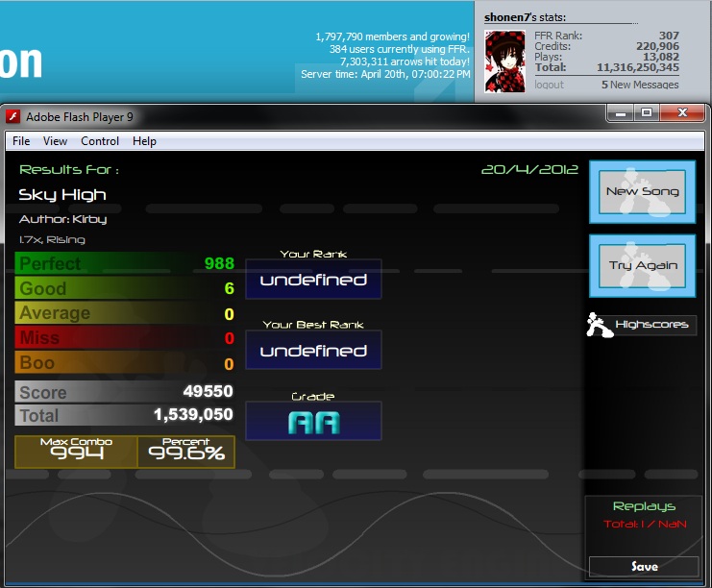Screen dimensions: 712x588
Task: Click the Try Again button
Action: point(642,265)
